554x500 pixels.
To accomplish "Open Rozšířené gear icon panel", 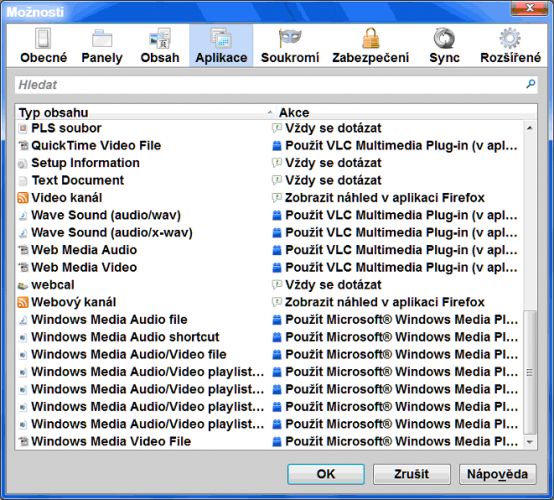I will [x=510, y=38].
